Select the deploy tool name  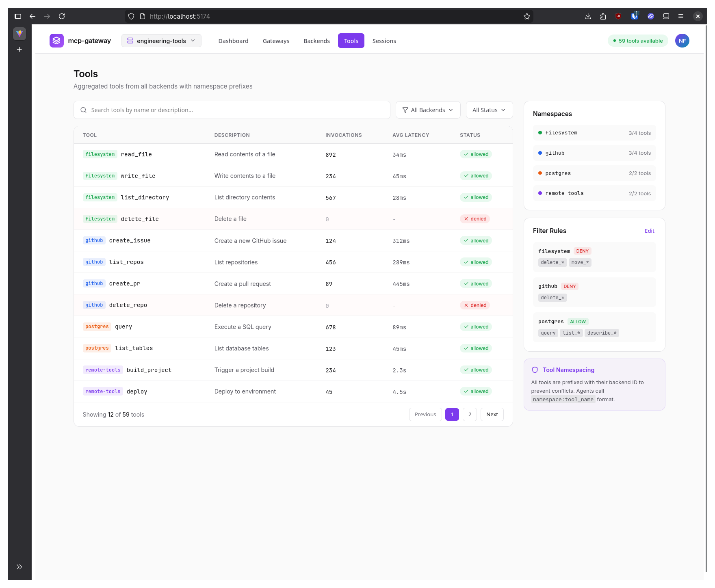(x=137, y=391)
